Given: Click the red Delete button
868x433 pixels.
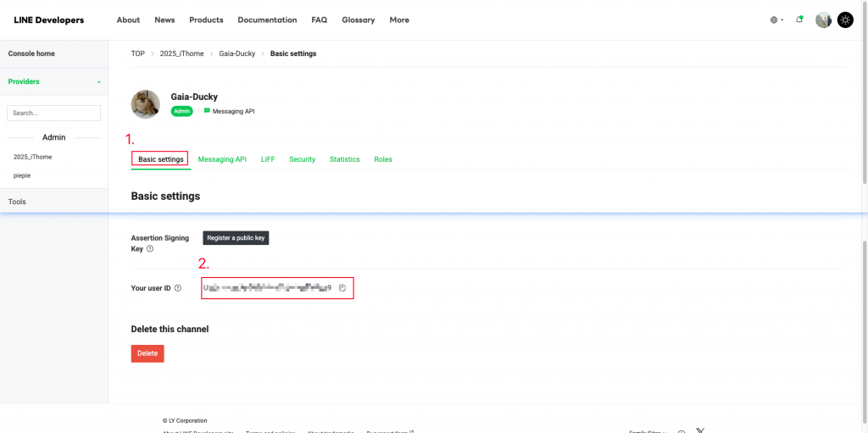Looking at the screenshot, I should 147,353.
